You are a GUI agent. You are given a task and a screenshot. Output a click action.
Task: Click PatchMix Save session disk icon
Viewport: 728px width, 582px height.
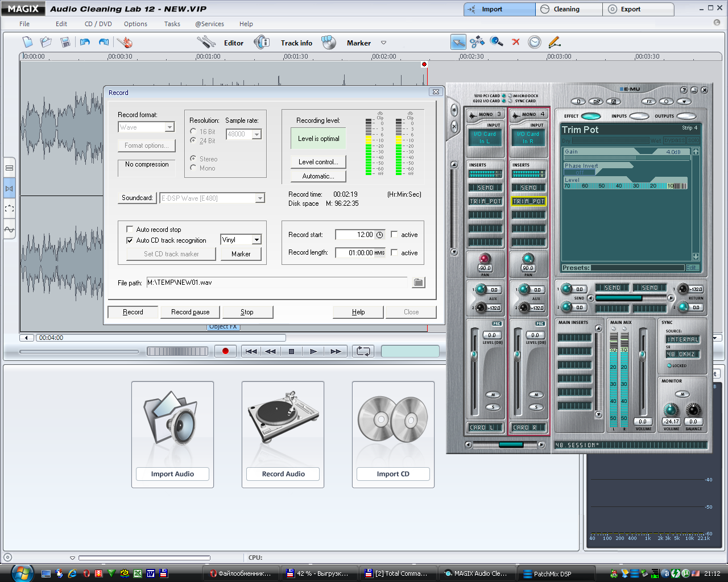pyautogui.click(x=613, y=101)
